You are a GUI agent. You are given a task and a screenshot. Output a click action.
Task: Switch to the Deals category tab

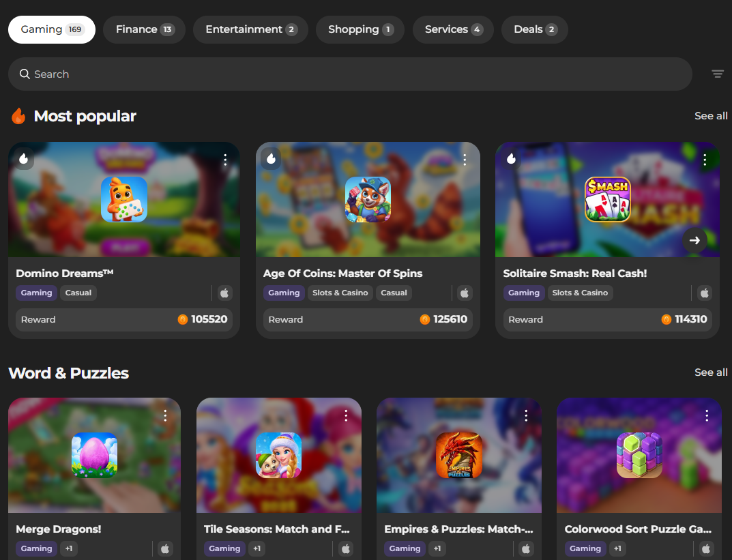coord(535,29)
